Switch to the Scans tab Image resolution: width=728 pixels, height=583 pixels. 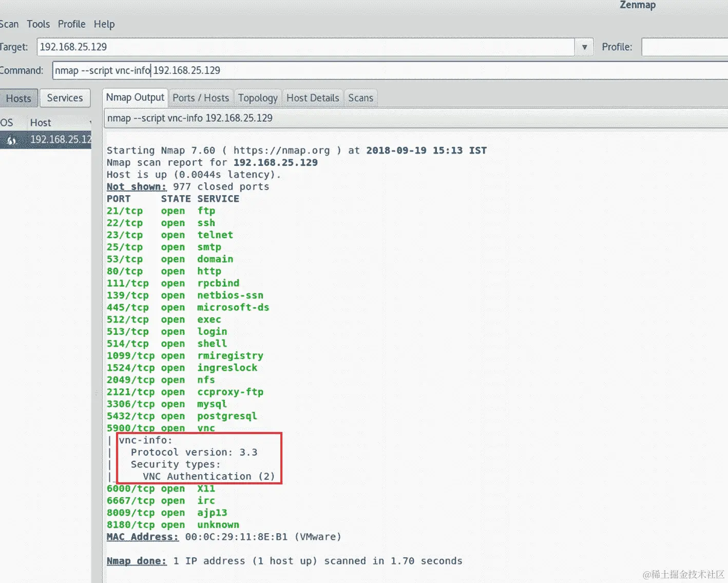coord(360,98)
